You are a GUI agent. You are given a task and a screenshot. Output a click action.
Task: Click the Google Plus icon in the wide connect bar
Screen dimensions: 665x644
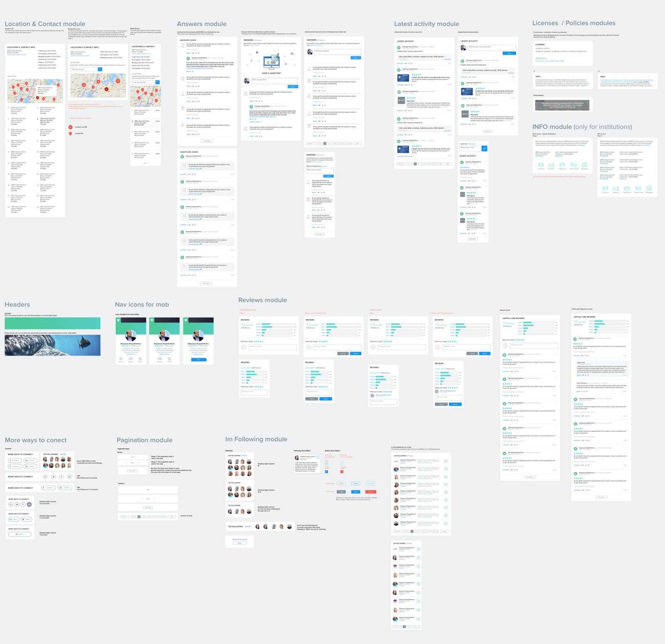point(45,477)
